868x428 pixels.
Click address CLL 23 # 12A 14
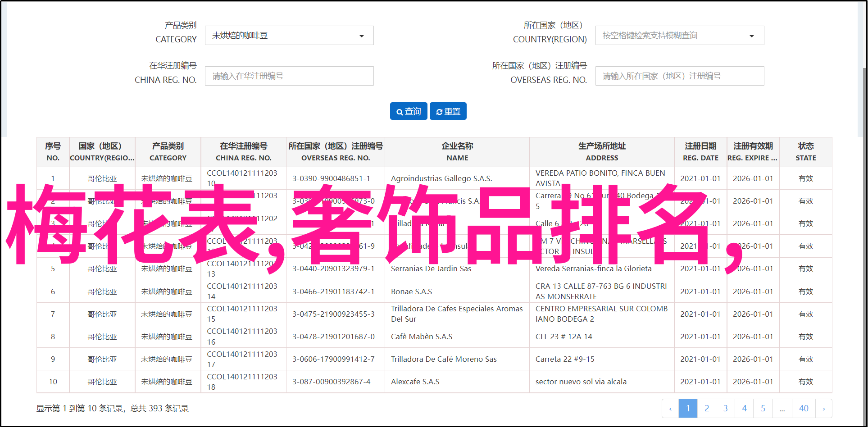[x=564, y=337]
